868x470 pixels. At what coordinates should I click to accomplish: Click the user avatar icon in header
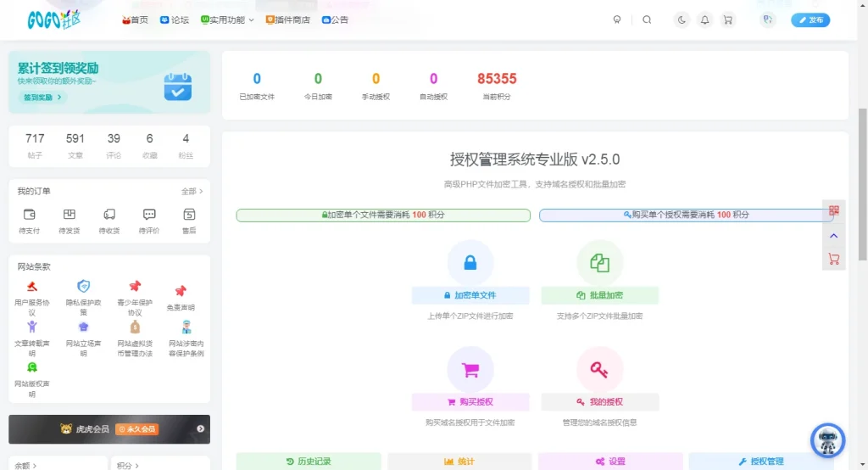pos(767,20)
